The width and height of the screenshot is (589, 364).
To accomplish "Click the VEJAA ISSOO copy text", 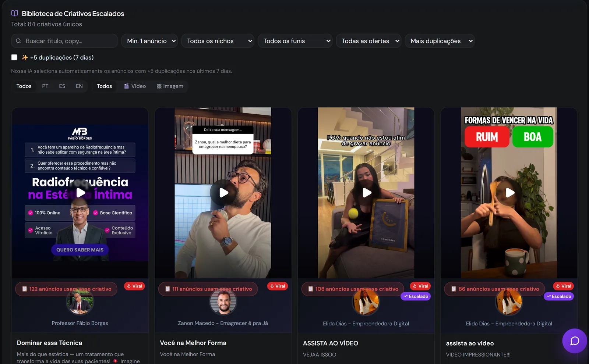I will [320, 354].
